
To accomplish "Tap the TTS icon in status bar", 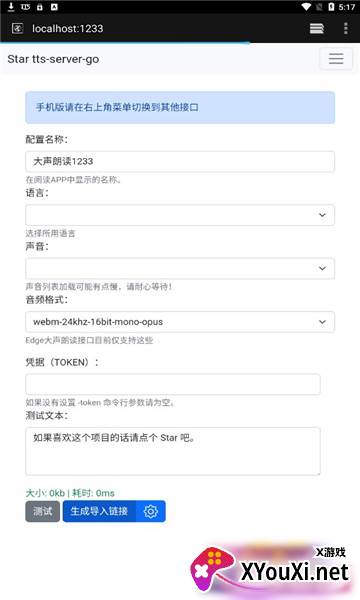I will pos(25,7).
